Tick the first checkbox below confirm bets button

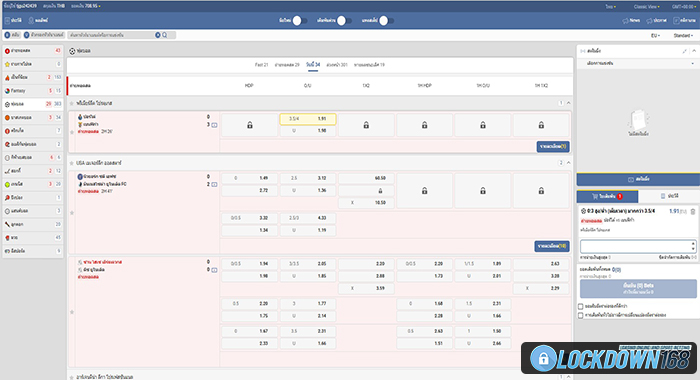(x=580, y=306)
